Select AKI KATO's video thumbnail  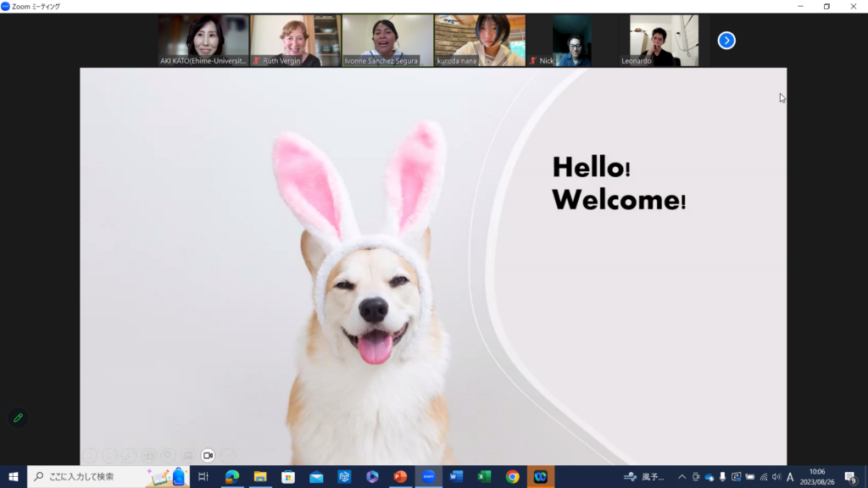tap(203, 41)
